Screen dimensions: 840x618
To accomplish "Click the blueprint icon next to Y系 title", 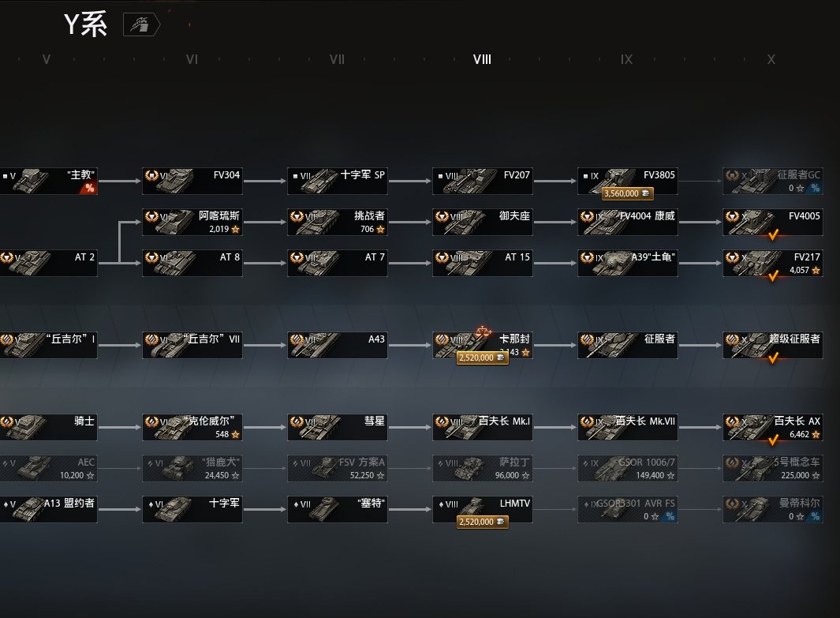I will (x=141, y=24).
